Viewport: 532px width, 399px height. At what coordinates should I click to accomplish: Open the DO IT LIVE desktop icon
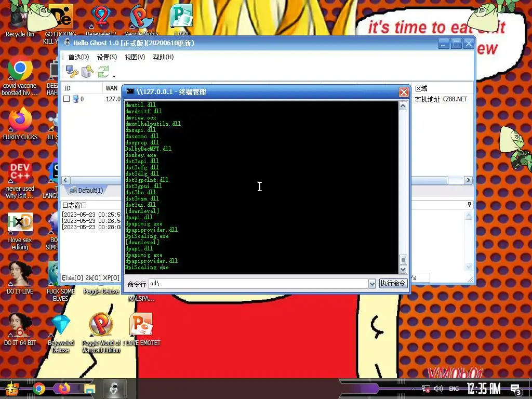[x=20, y=278]
